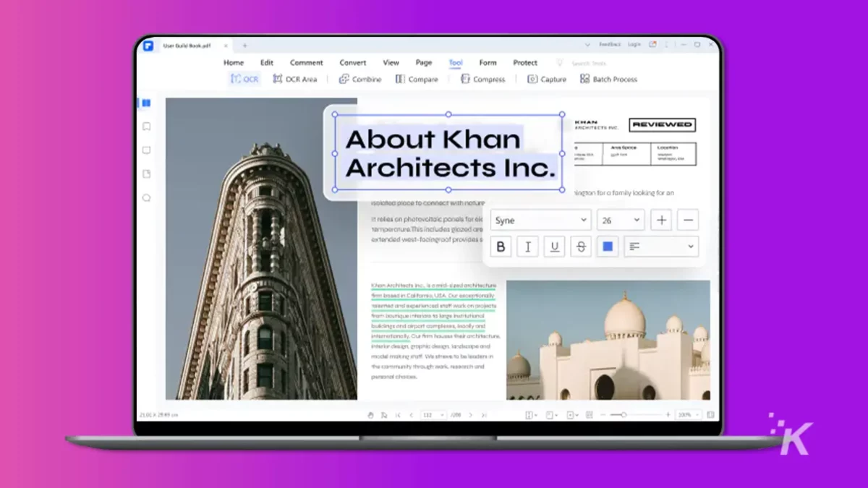Image resolution: width=868 pixels, height=488 pixels.
Task: Toggle Bold formatting
Action: (501, 247)
